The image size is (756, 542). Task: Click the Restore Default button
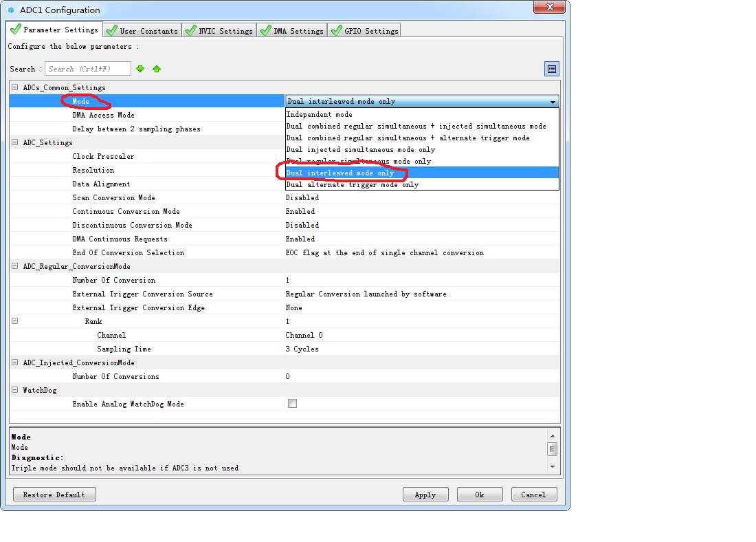point(54,495)
